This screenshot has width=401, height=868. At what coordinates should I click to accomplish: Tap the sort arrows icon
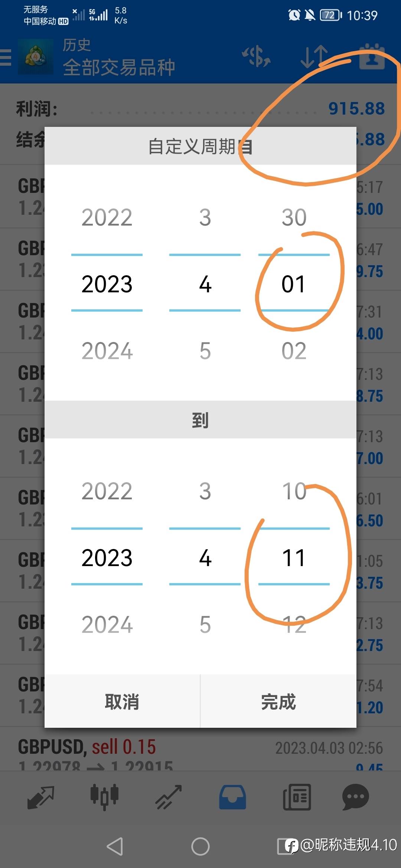click(314, 57)
